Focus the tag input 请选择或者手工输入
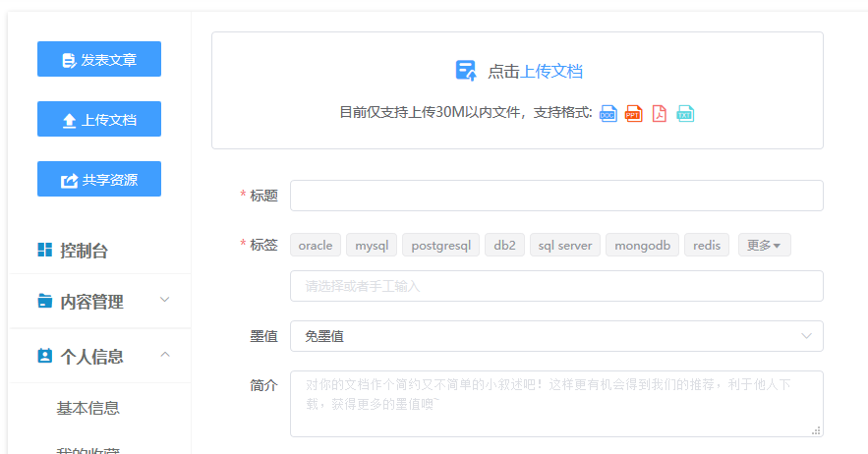Screen dimensions: 868x454 [x=556, y=286]
